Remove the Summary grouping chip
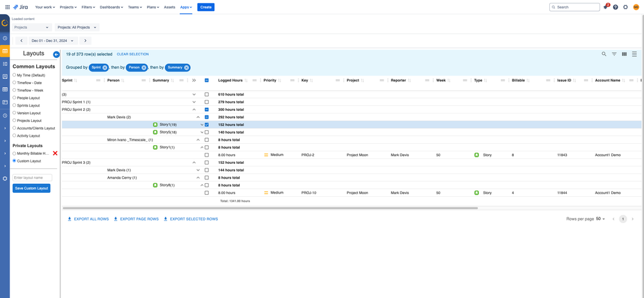The height and width of the screenshot is (298, 644). click(186, 68)
